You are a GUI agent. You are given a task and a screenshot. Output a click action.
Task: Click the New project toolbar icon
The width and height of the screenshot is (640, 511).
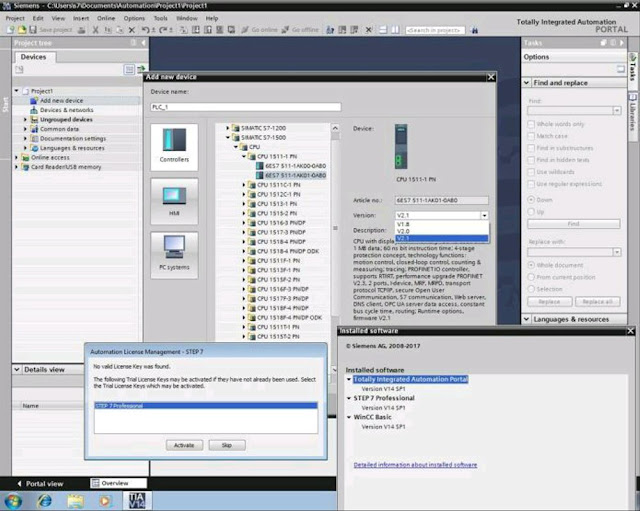pos(10,30)
